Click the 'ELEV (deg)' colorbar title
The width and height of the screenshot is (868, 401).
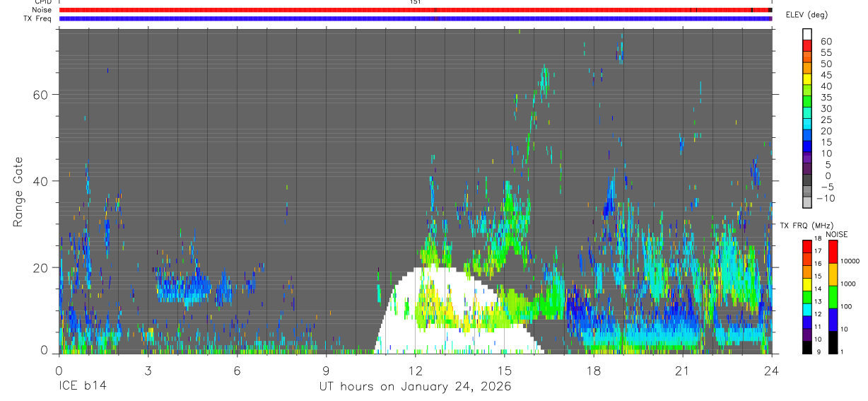tap(807, 15)
